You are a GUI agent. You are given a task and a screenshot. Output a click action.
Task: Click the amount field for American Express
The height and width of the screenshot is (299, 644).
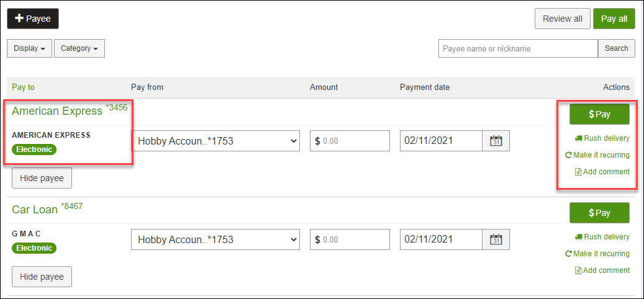(350, 141)
